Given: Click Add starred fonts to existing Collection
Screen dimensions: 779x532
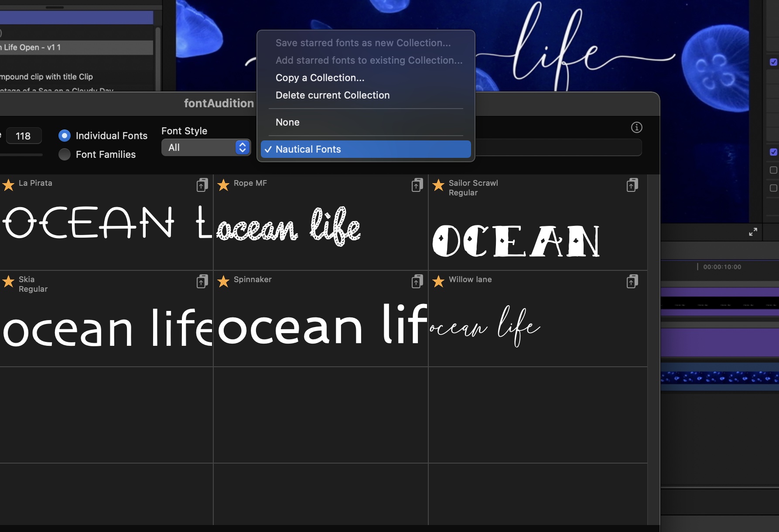Looking at the screenshot, I should [x=369, y=60].
